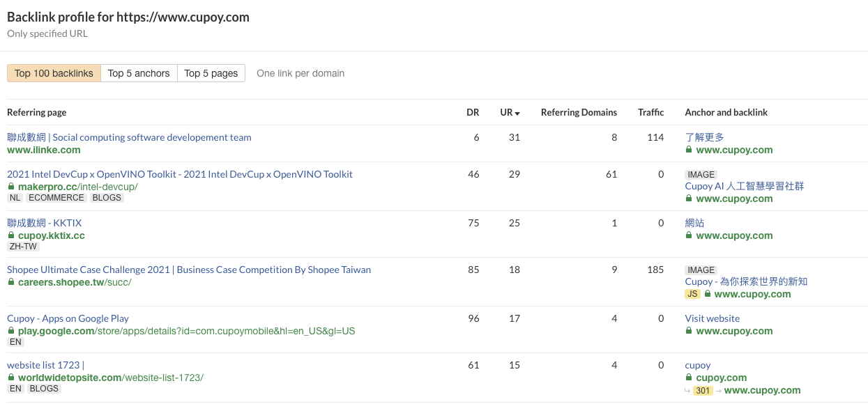Click lock icon beside cupoy.com redirect source
The height and width of the screenshot is (404, 868).
pos(689,378)
